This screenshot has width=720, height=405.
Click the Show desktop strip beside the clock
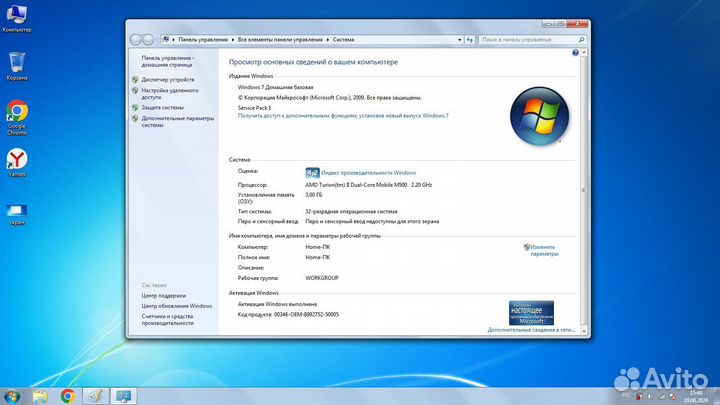point(716,396)
